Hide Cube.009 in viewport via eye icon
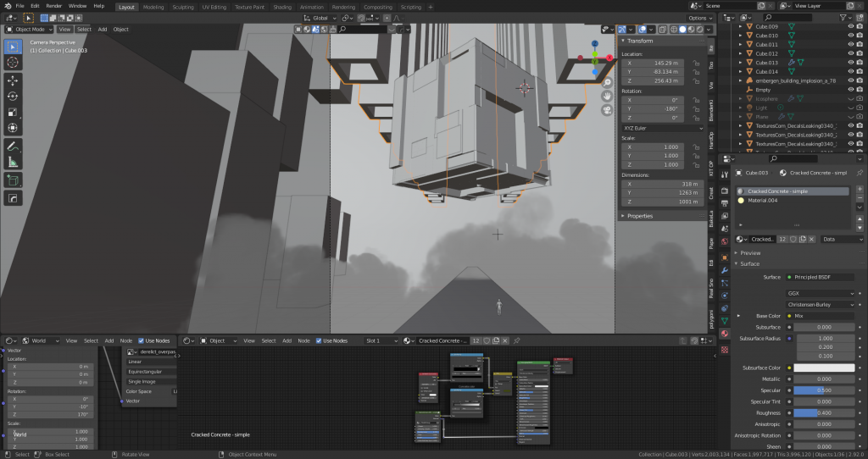Image resolution: width=868 pixels, height=459 pixels. [x=851, y=26]
